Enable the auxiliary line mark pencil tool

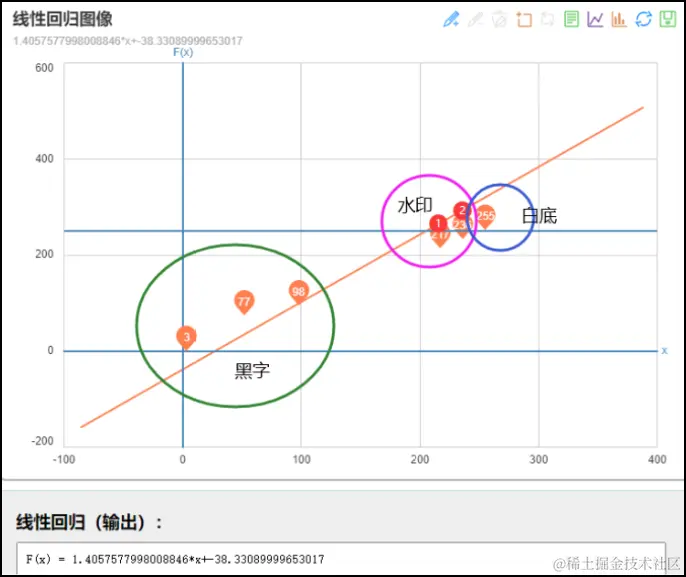[x=451, y=19]
